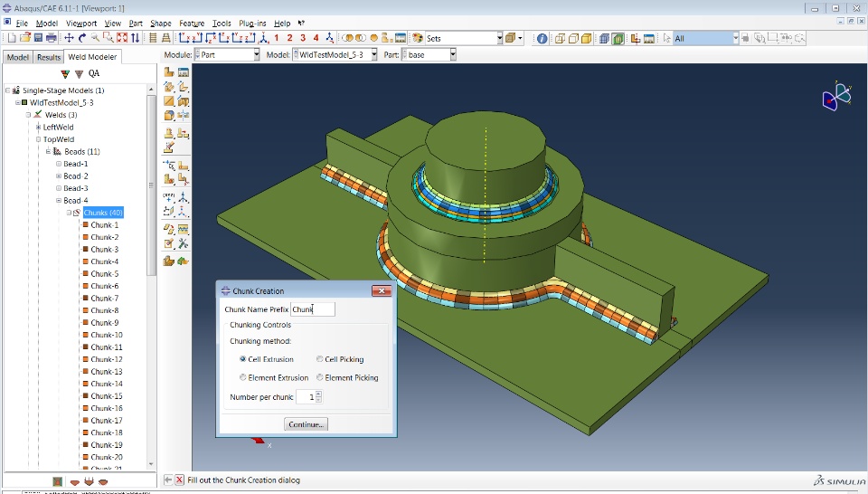The height and width of the screenshot is (494, 868).
Task: Click the Chunk Name Prefix text field
Action: click(313, 309)
